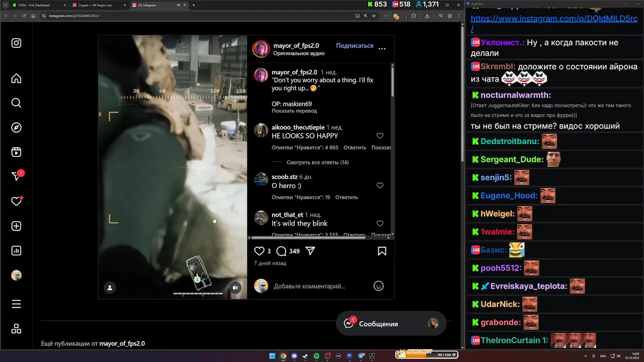View the 4 865 likes on first comment
This screenshot has width=644, height=362.
click(x=305, y=148)
